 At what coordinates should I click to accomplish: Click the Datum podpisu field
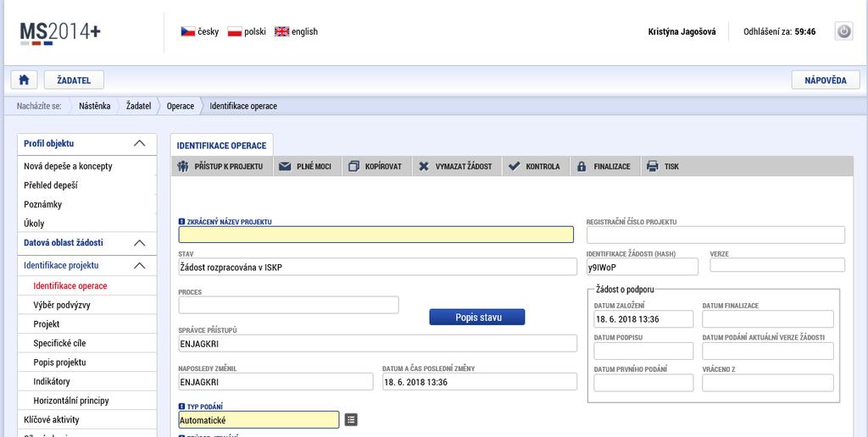643,351
